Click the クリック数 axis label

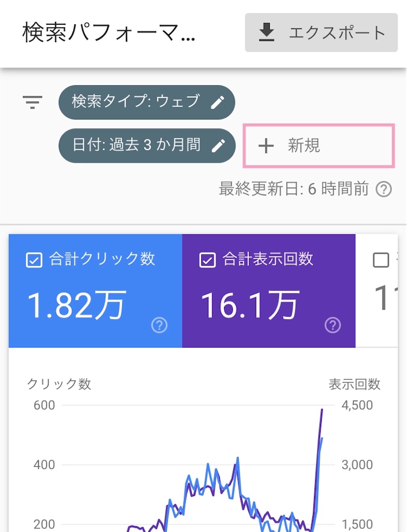click(59, 384)
